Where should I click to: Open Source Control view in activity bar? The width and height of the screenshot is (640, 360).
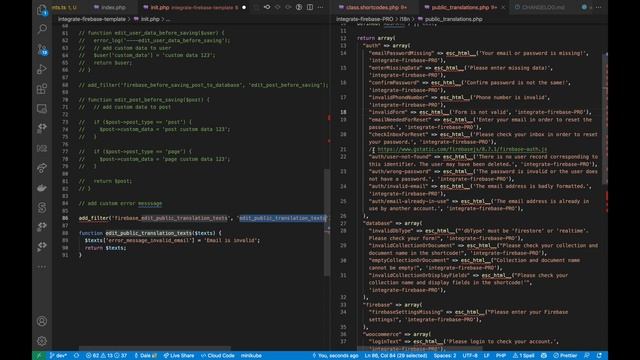(x=42, y=49)
